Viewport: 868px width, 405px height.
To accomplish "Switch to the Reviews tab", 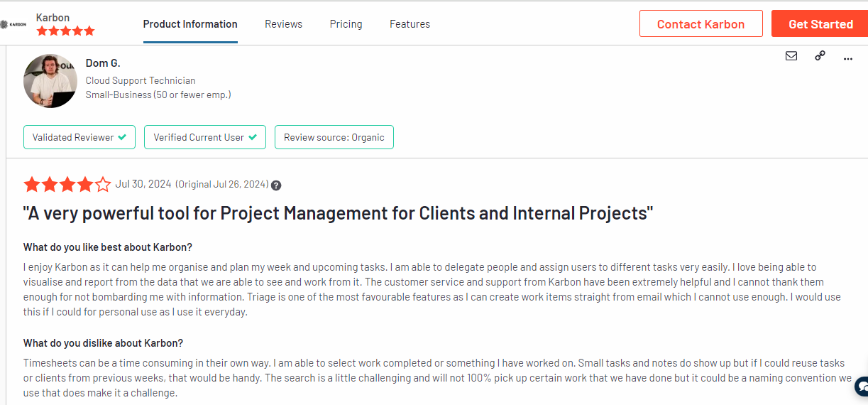I will coord(284,24).
